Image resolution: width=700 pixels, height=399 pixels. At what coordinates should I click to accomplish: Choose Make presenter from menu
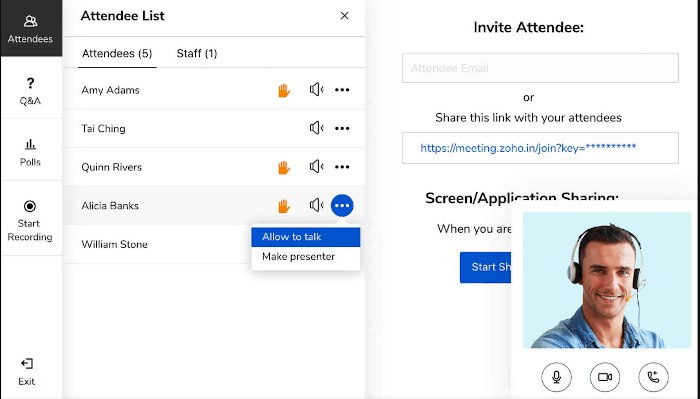tap(306, 257)
